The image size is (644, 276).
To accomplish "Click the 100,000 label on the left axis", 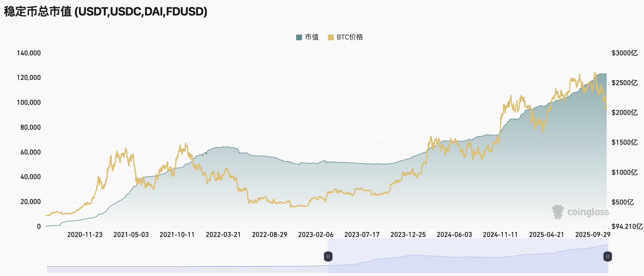I will 29,103.
